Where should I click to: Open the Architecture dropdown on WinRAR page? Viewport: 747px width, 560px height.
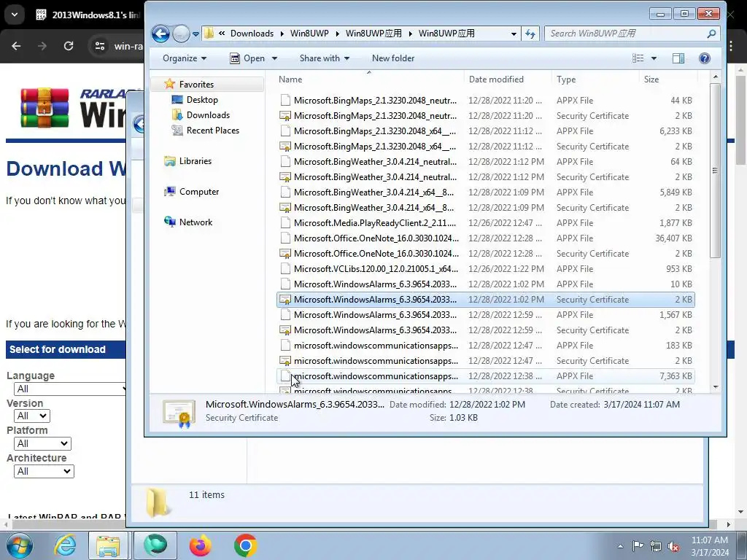coord(44,471)
